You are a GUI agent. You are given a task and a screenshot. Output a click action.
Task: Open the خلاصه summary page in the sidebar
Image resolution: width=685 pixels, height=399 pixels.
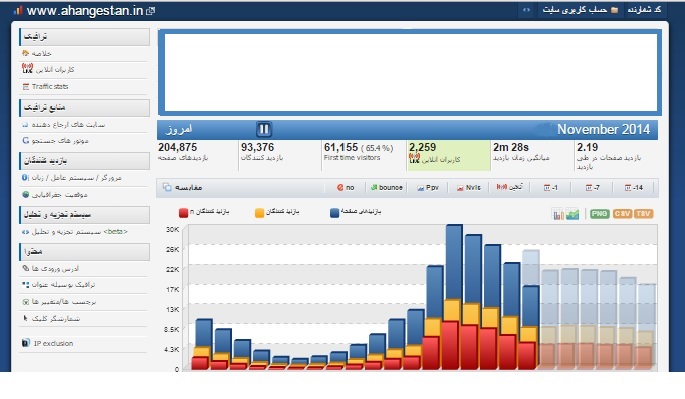[x=37, y=53]
